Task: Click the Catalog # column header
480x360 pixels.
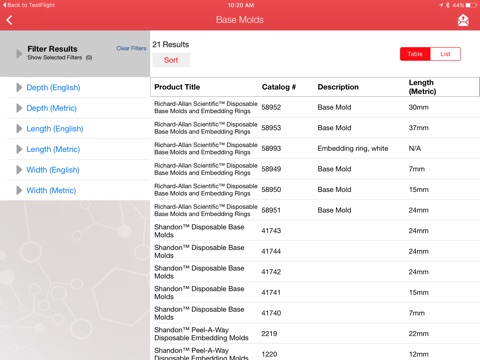Action: coord(279,87)
